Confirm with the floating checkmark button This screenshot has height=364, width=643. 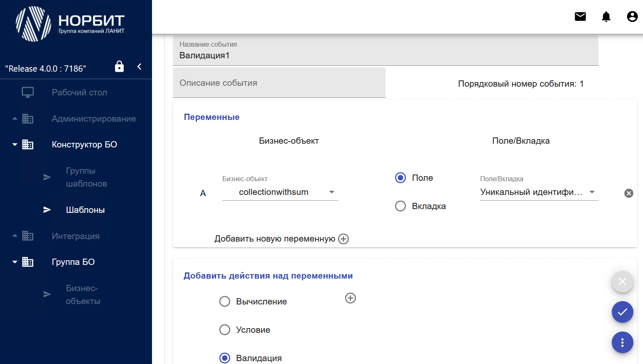point(623,312)
